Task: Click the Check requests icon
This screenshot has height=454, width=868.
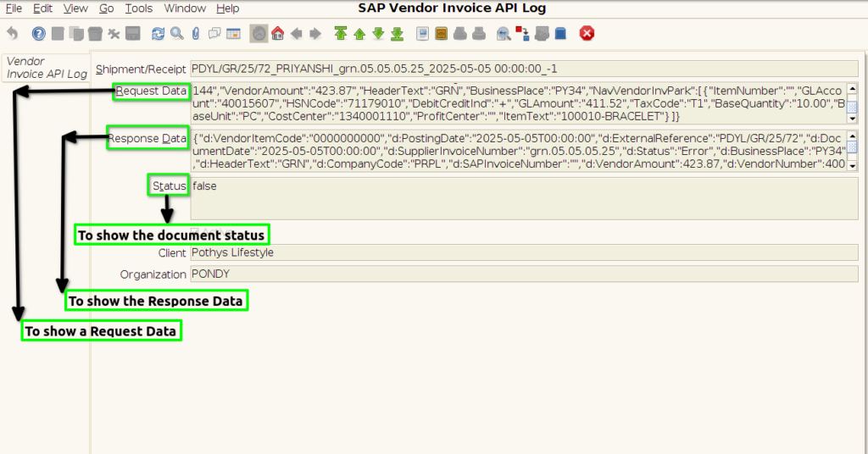Action: (542, 34)
